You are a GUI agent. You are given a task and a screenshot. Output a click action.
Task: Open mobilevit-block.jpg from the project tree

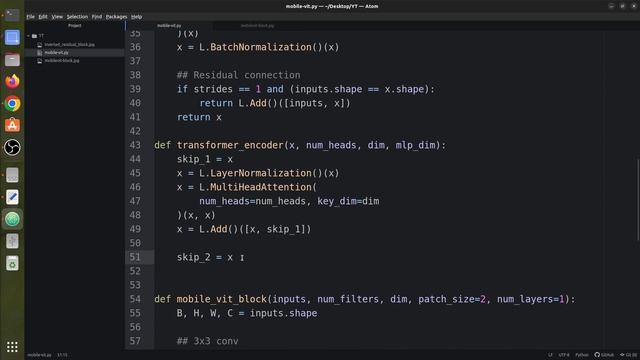coord(62,61)
